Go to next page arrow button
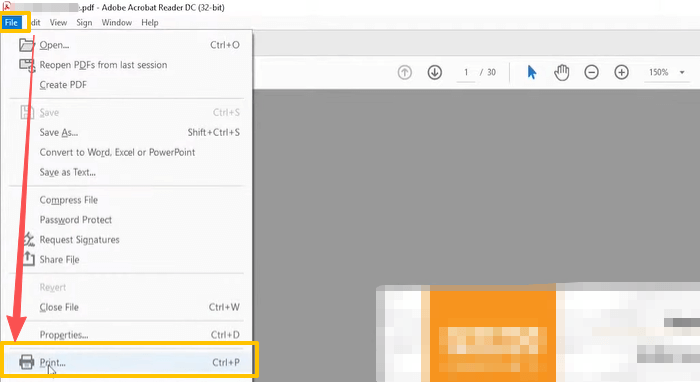This screenshot has height=382, width=700. (x=434, y=72)
